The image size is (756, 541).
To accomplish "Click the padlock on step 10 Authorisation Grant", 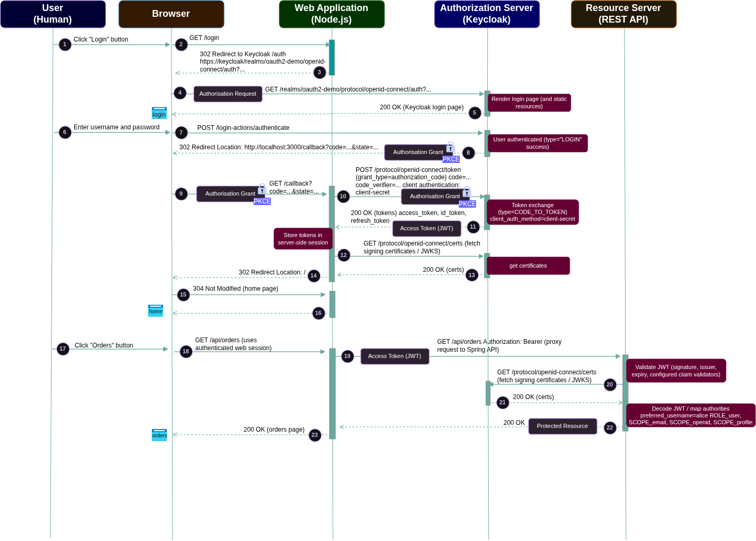I will pyautogui.click(x=467, y=191).
